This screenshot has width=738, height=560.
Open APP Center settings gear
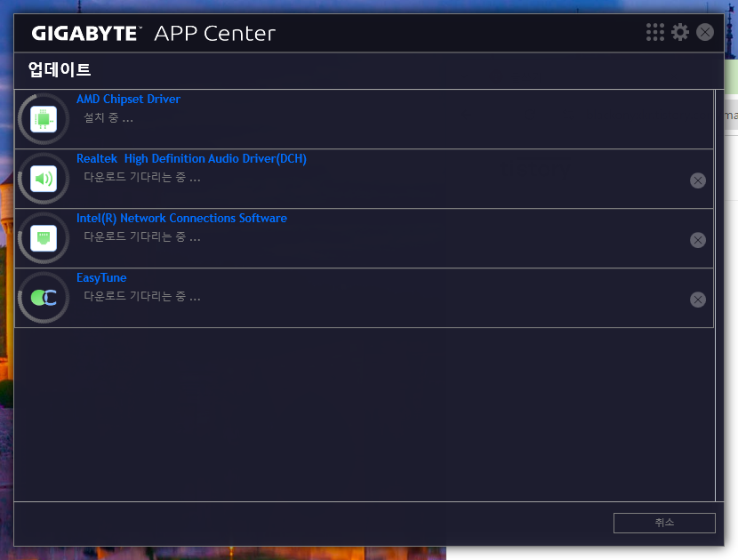680,33
